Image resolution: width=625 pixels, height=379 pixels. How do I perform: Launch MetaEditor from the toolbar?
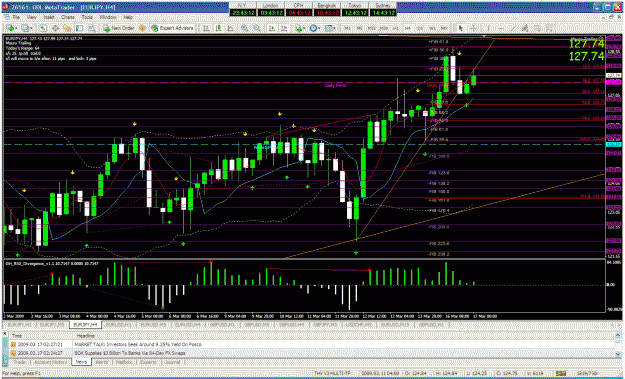click(x=142, y=28)
